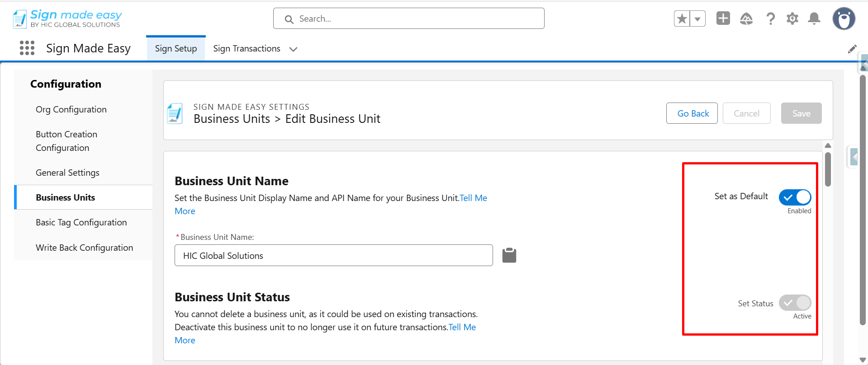Click the Save button
Image resolution: width=868 pixels, height=365 pixels.
click(x=801, y=113)
